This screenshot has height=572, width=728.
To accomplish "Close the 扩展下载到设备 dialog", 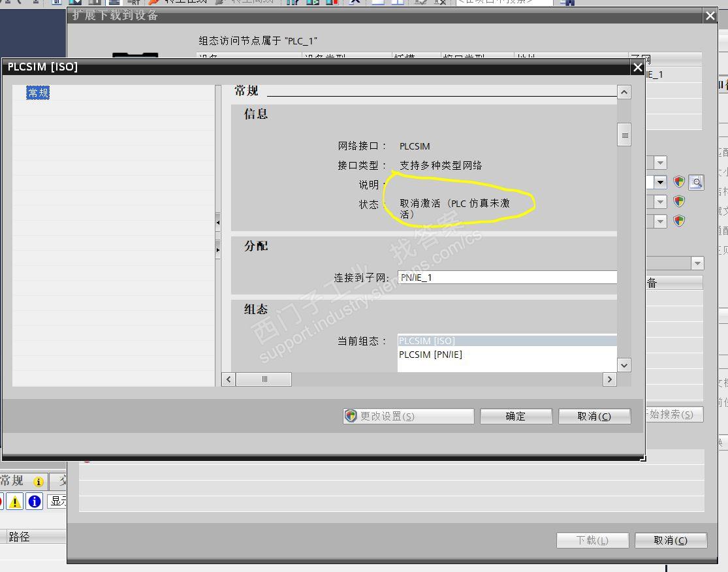I will coord(710,16).
